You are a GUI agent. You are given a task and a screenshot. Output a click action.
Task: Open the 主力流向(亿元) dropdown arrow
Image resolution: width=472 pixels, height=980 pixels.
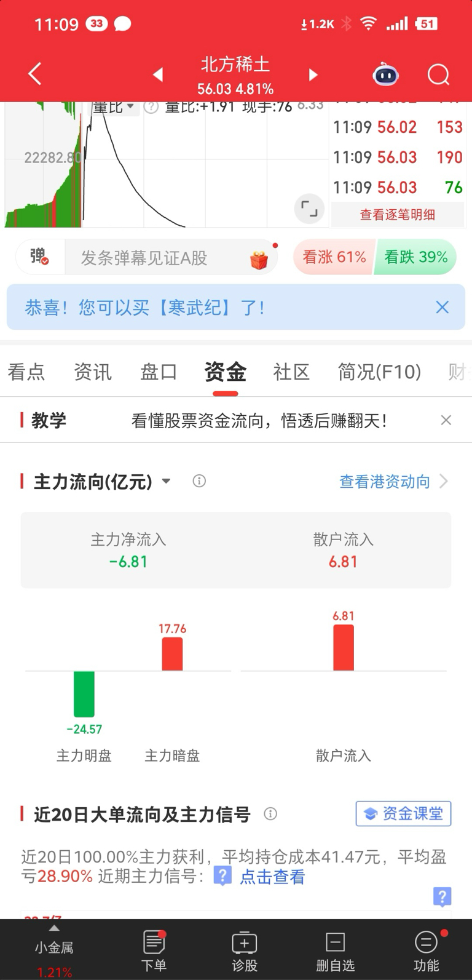point(167,481)
